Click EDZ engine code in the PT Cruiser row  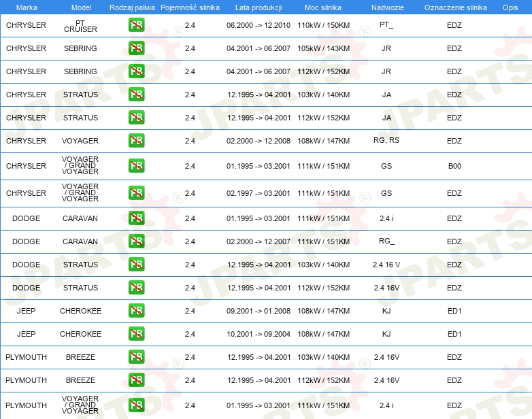[454, 25]
